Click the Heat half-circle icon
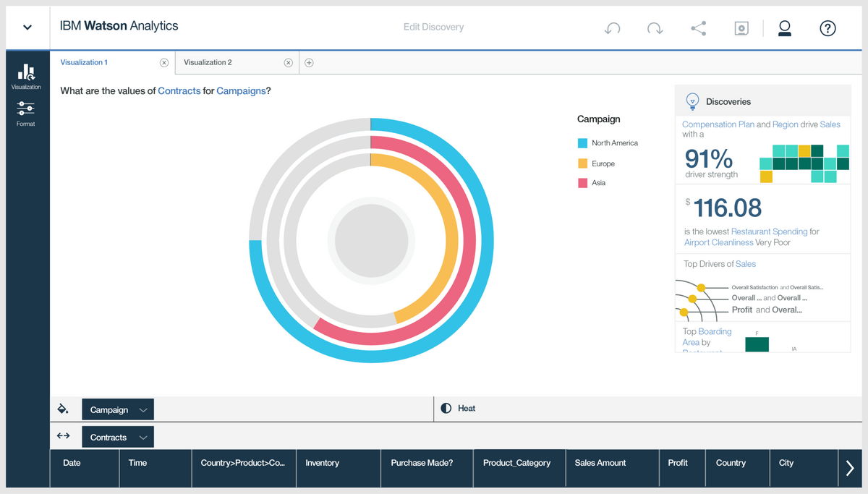Image resolution: width=868 pixels, height=494 pixels. pyautogui.click(x=446, y=409)
